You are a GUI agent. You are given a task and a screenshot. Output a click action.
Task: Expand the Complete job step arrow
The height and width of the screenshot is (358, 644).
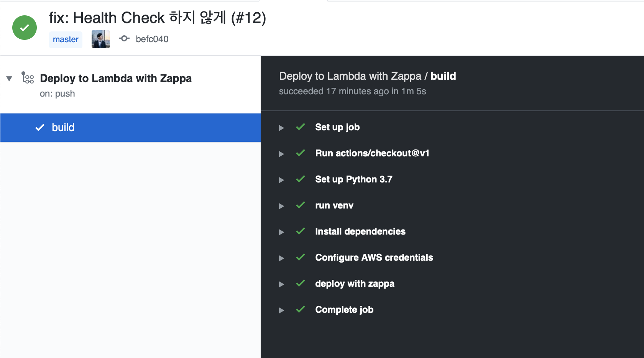[281, 310]
